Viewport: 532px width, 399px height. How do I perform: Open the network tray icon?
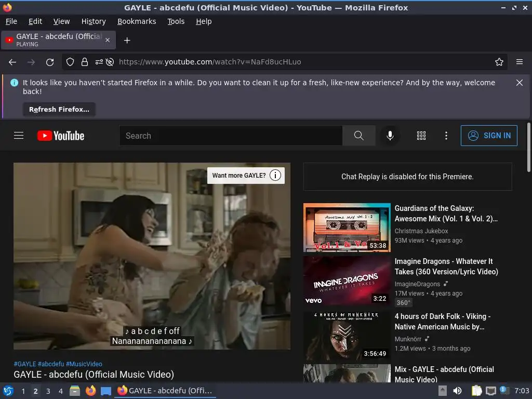click(x=490, y=391)
